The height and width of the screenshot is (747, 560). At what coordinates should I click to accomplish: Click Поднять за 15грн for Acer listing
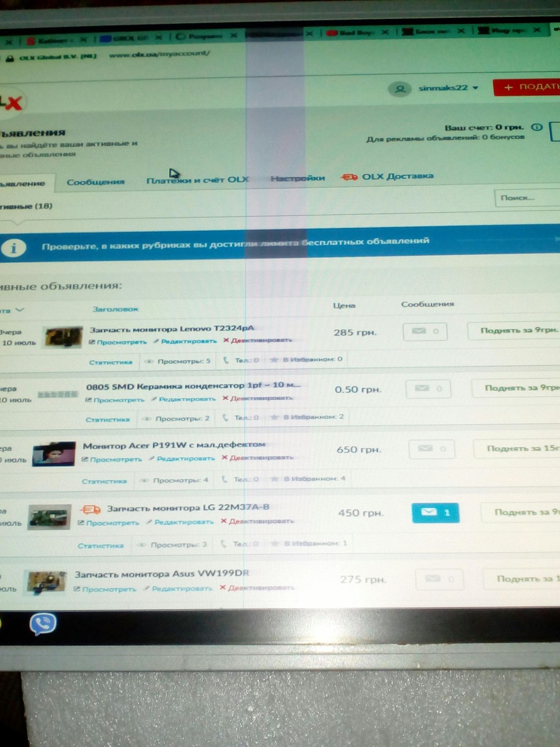point(517,448)
